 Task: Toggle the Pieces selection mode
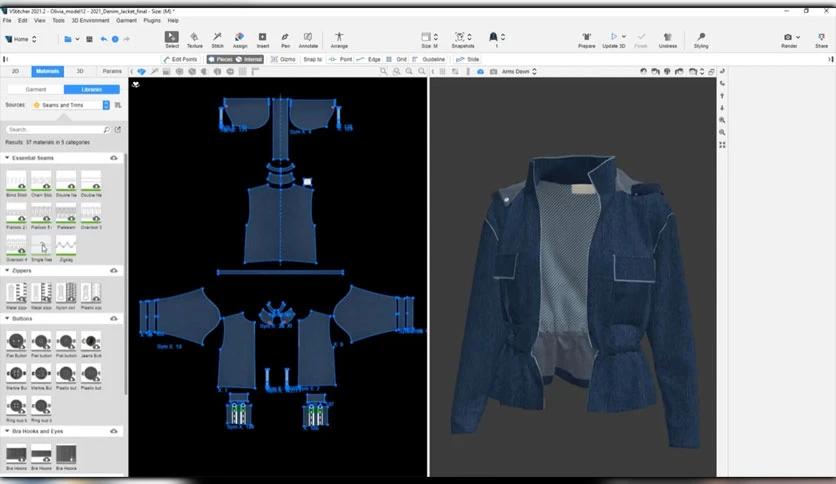click(x=220, y=59)
